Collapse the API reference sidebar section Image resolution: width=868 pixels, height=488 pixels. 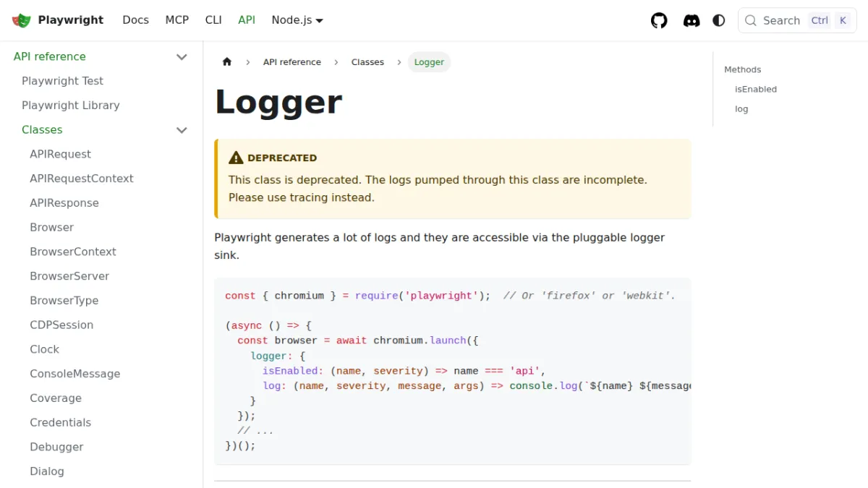click(182, 56)
